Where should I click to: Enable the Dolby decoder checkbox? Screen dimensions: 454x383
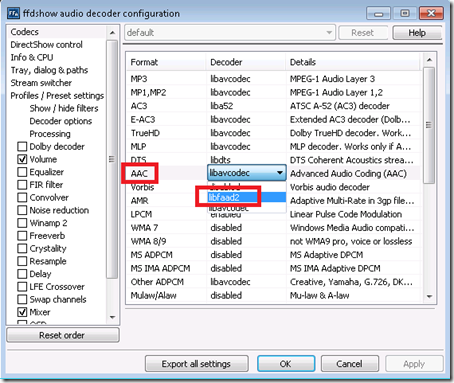click(x=22, y=147)
